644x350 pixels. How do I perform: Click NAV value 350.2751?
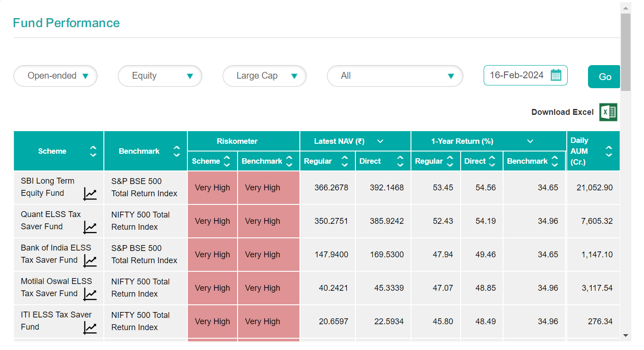pos(331,221)
